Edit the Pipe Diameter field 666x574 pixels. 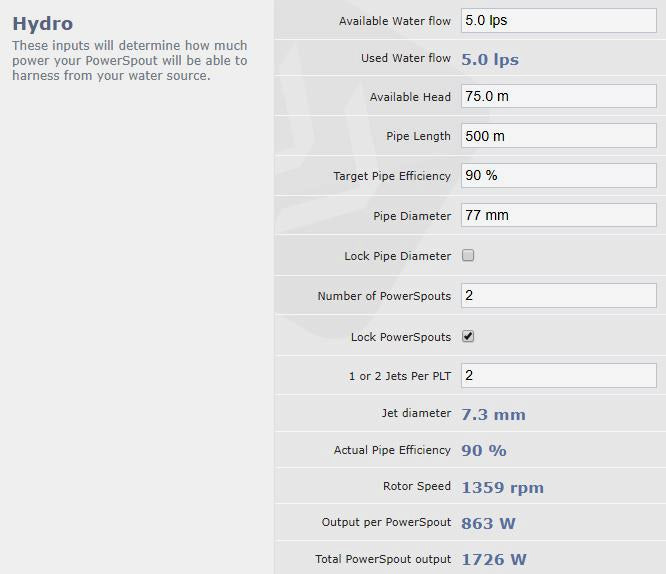tap(558, 215)
